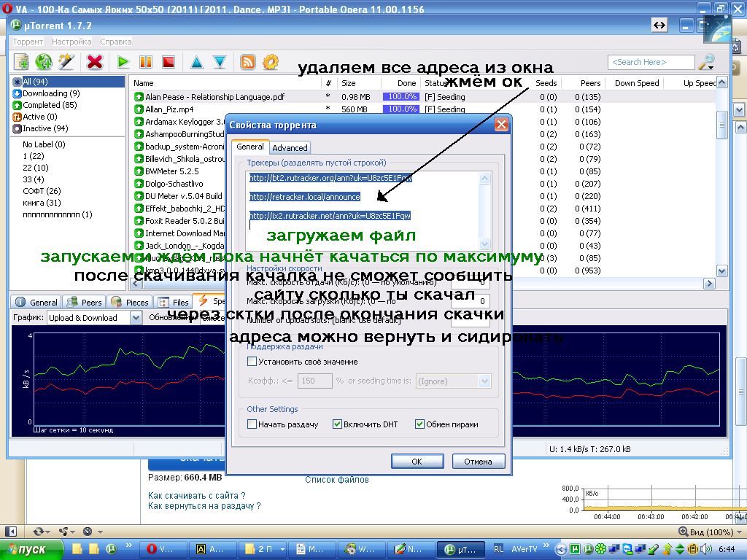
Task: Click the µTorrent taskbar button
Action: [461, 549]
